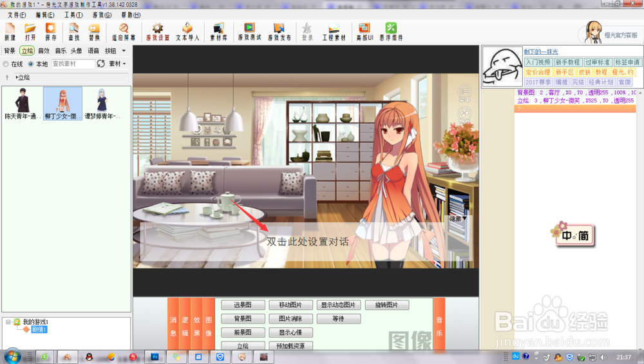Click the 显示心情 button
Viewport: 644px width, 364px height.
coord(290,332)
